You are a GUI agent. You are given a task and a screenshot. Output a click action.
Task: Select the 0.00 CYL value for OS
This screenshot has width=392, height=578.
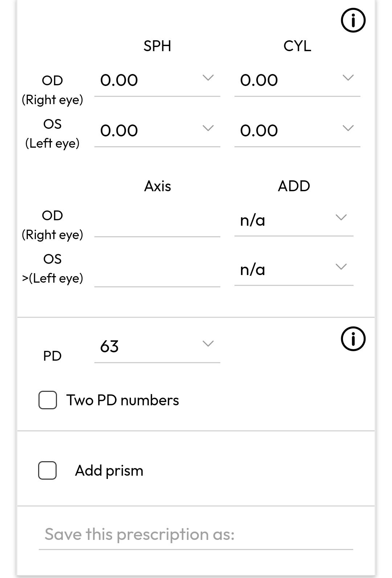[x=260, y=131]
